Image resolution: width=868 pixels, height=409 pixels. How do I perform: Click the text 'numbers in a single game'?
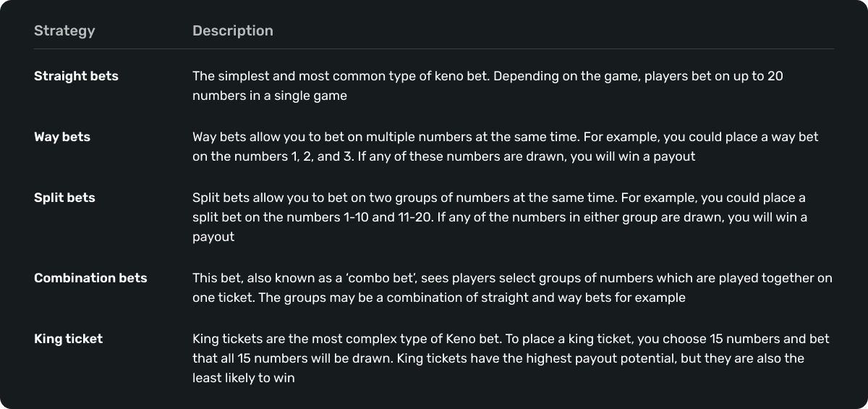[269, 96]
